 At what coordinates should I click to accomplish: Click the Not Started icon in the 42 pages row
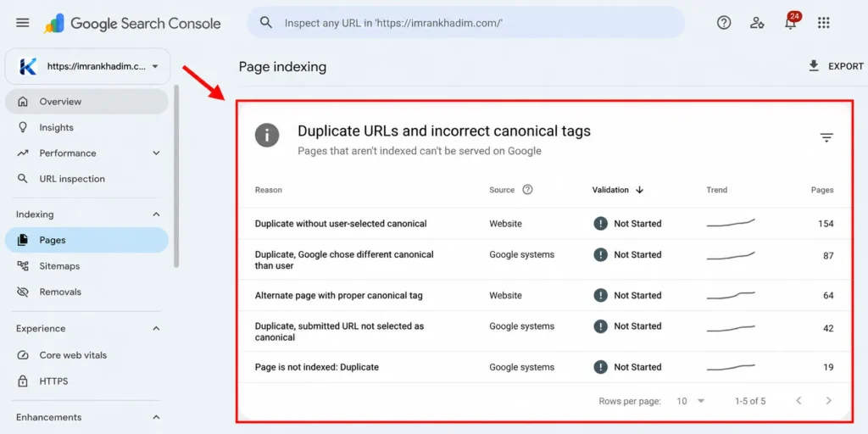pos(601,326)
